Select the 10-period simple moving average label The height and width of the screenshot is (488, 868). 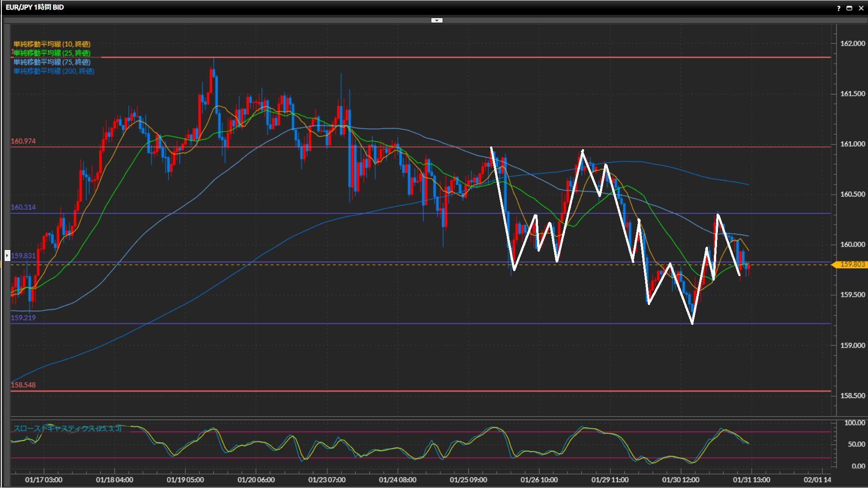tap(52, 44)
